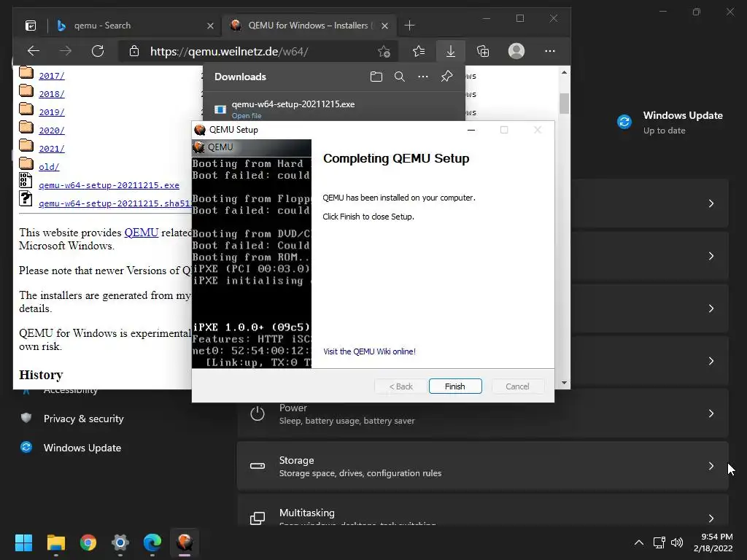Viewport: 747px width, 560px height.
Task: Close the qemu - Search tab
Action: point(210,26)
